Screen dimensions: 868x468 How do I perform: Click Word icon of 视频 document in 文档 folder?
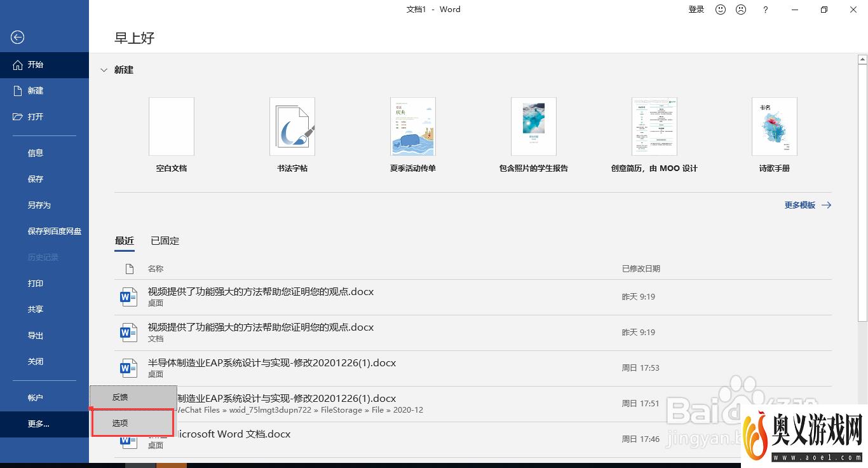pos(129,333)
